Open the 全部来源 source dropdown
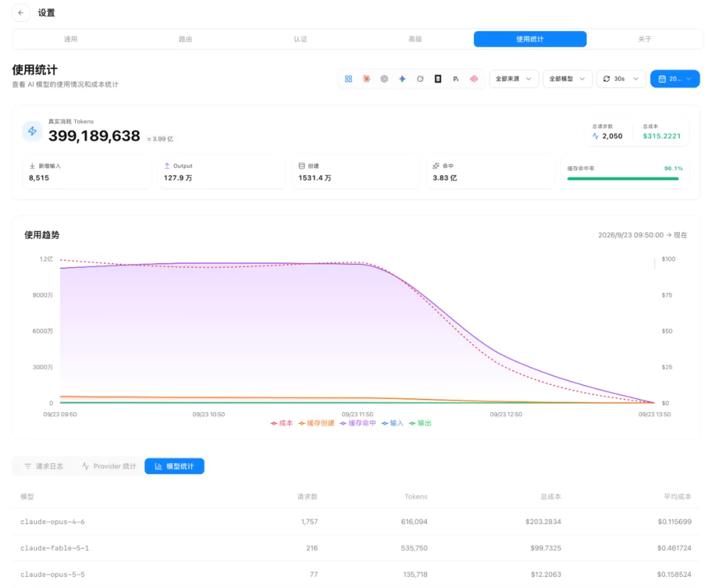Screen dimensions: 712x588 (x=514, y=79)
